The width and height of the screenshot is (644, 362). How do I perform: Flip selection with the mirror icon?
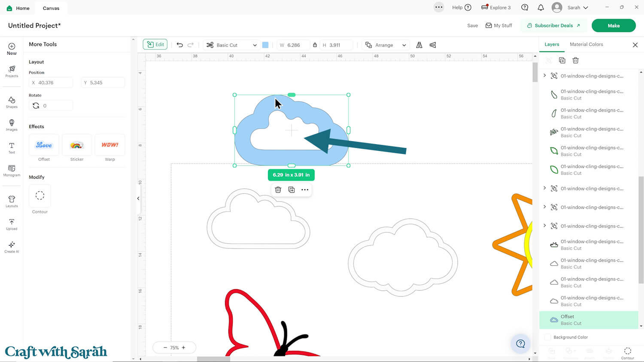point(419,45)
